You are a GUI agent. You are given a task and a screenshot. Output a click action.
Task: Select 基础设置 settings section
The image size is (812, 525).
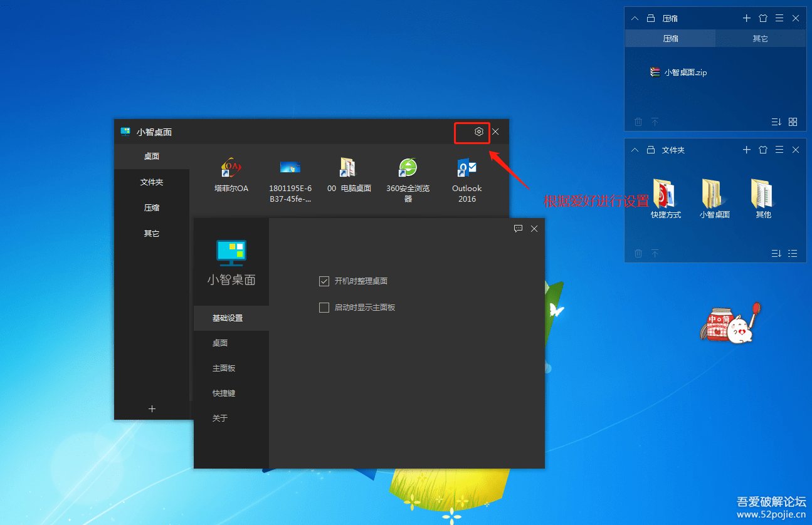(231, 318)
